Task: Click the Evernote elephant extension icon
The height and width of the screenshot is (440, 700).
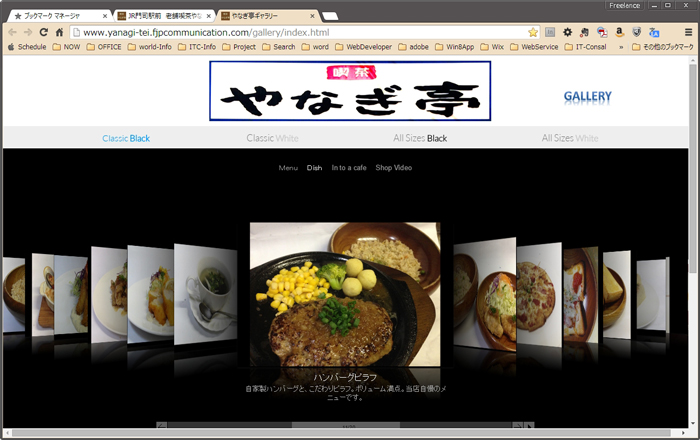Action: pyautogui.click(x=584, y=32)
